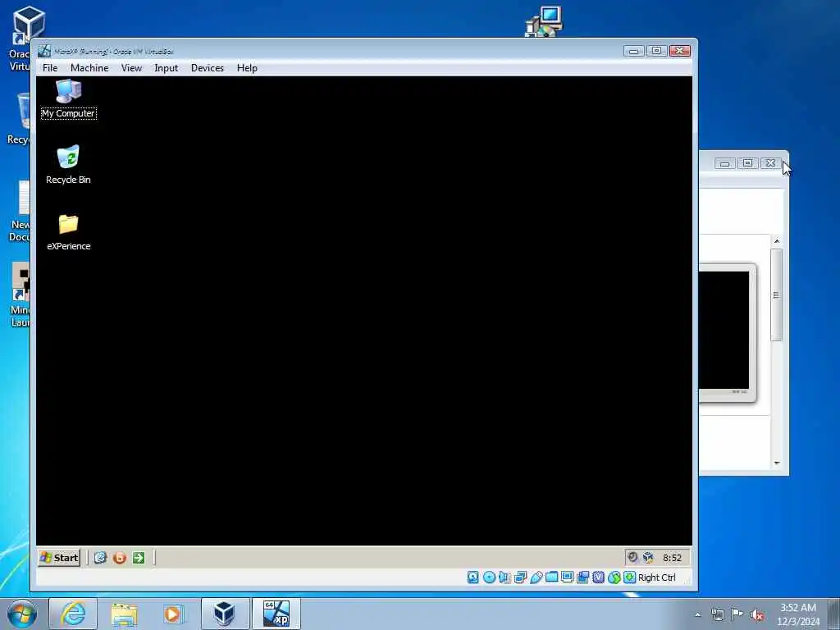Viewport: 840px width, 630px height.
Task: Open the Help menu
Action: (247, 68)
